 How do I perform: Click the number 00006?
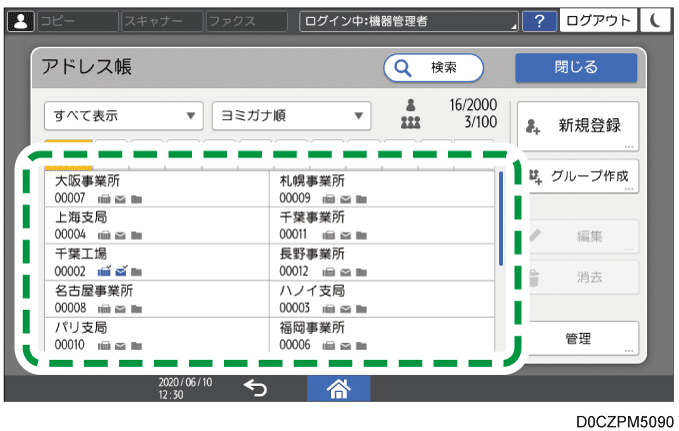click(295, 345)
